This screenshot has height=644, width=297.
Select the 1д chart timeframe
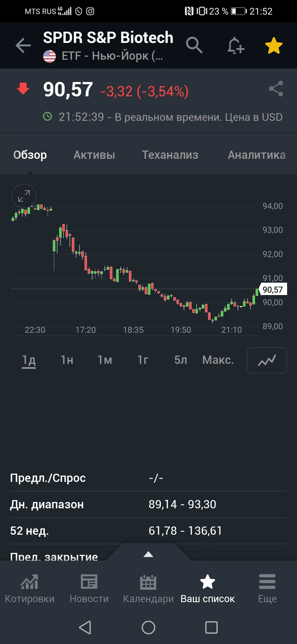(29, 360)
